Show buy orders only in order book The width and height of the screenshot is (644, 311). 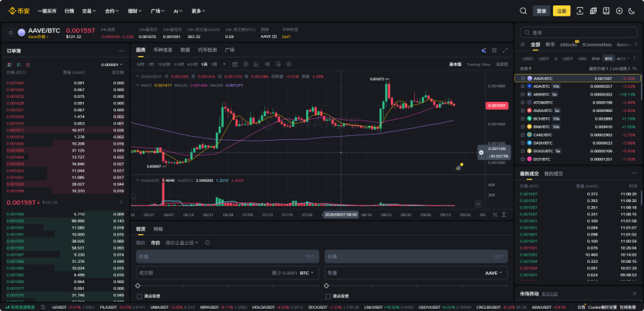(19, 65)
